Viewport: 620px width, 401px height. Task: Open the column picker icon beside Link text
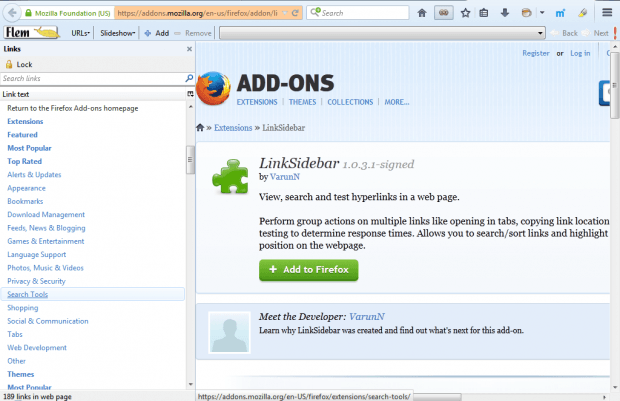click(x=190, y=94)
